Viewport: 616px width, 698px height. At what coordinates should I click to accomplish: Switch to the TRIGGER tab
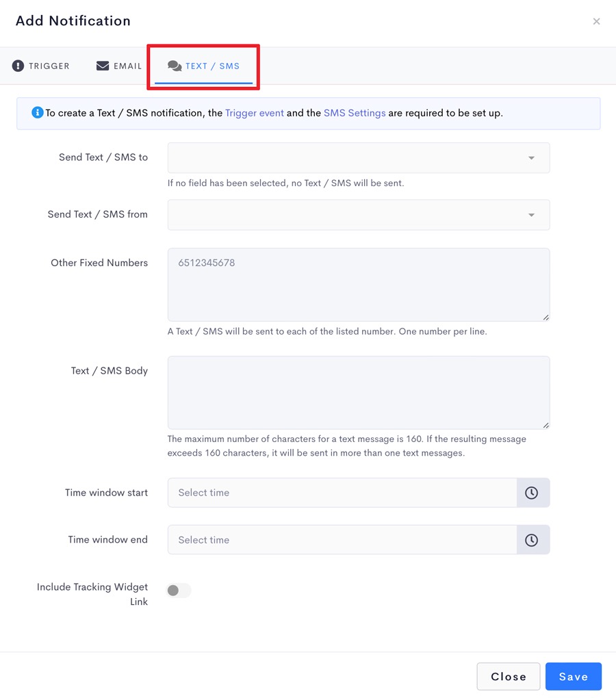(40, 66)
